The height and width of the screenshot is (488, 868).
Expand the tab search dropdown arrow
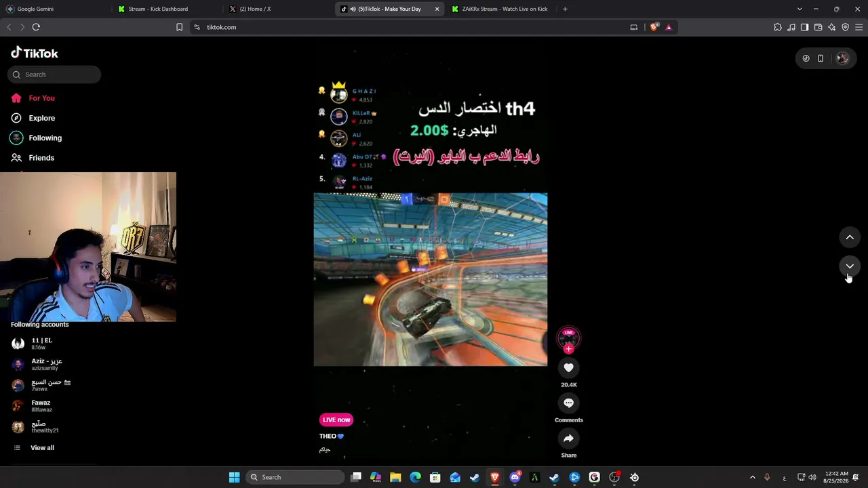tap(800, 9)
